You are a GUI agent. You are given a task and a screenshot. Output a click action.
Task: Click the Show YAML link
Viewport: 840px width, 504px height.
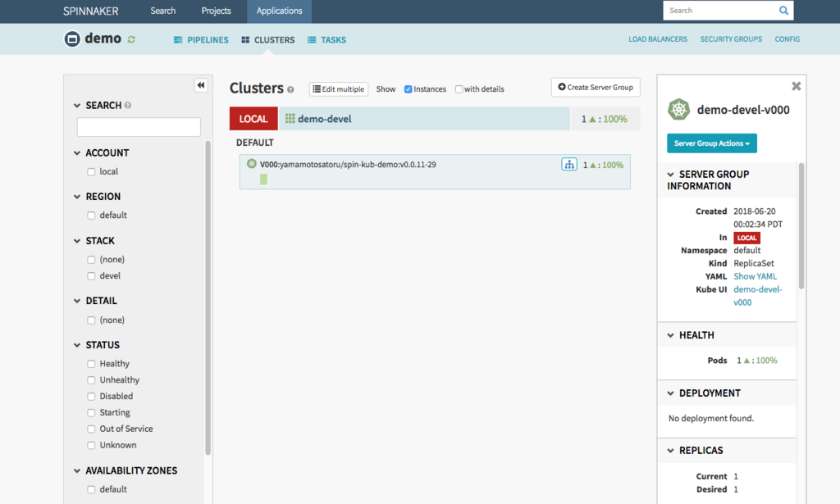point(755,277)
